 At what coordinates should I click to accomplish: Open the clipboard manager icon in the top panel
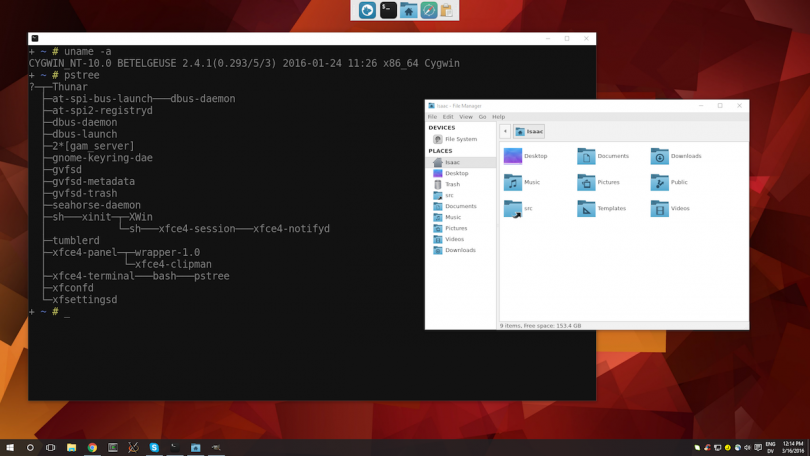[x=447, y=10]
